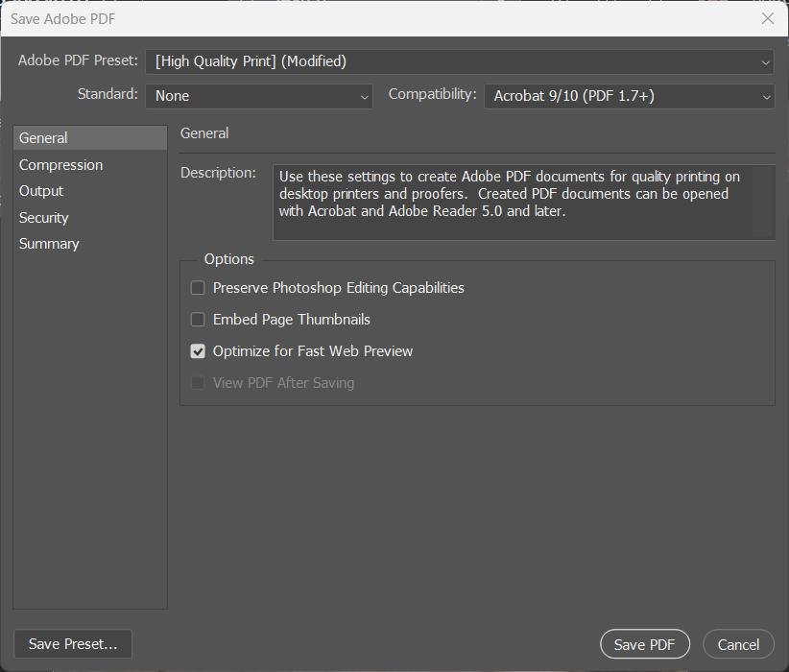Cancel the PDF save dialog
Screen dimensions: 789x672
tap(738, 644)
